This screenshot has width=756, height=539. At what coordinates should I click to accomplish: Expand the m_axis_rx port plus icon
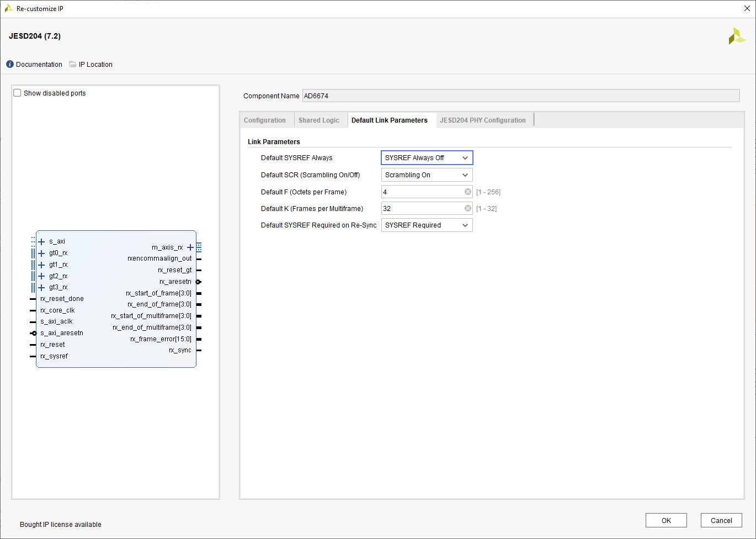pos(190,247)
